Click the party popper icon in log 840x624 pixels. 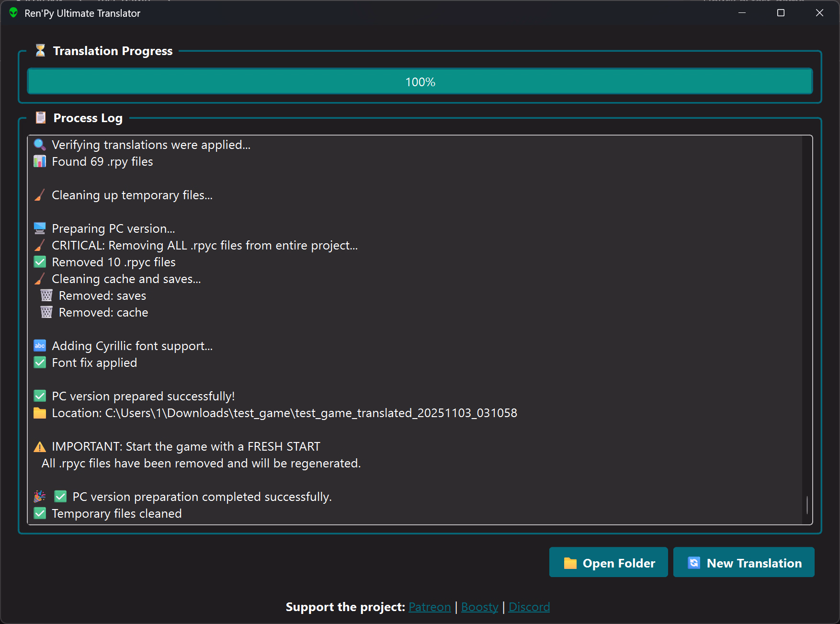[x=40, y=497]
